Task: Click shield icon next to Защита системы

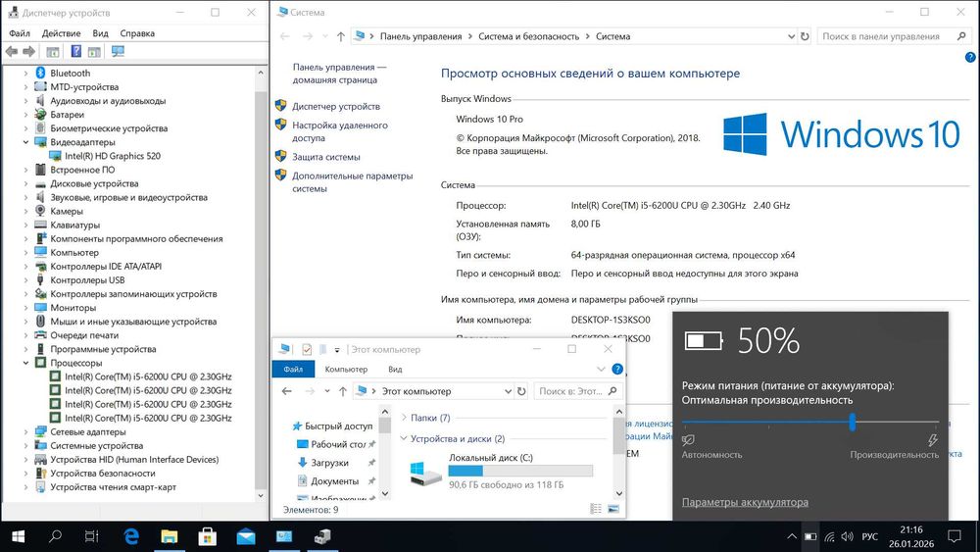Action: [x=280, y=156]
